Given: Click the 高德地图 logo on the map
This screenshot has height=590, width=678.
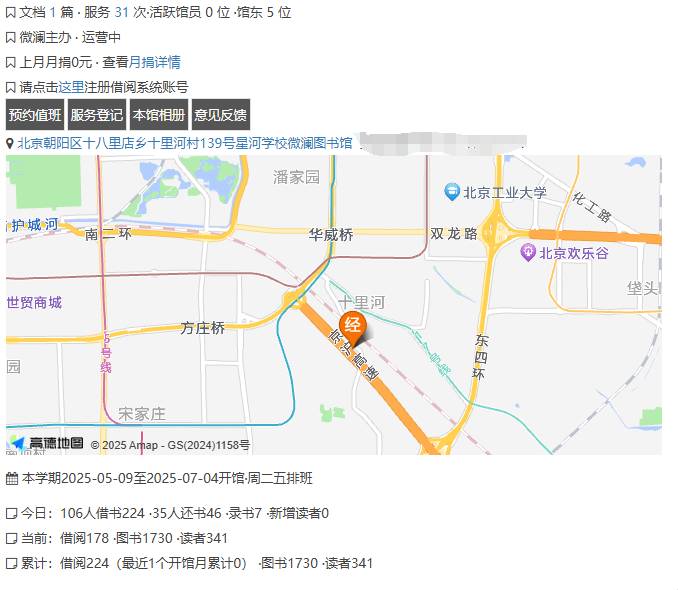Looking at the screenshot, I should click(47, 443).
